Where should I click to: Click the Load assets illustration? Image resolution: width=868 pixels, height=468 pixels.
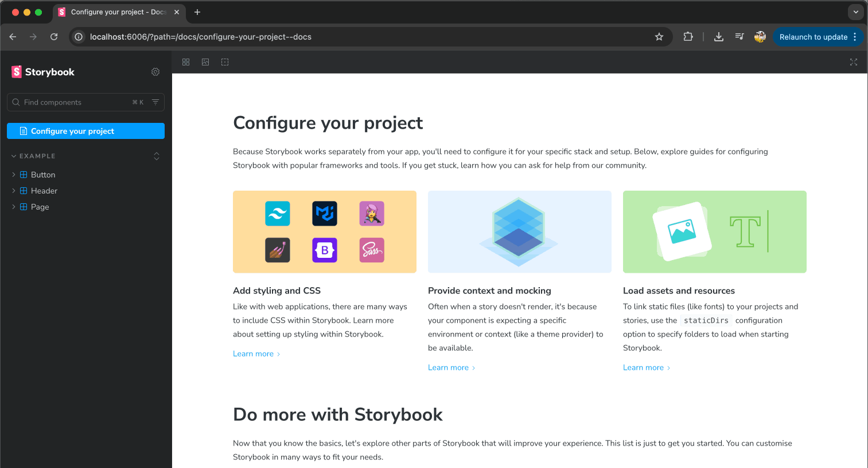click(714, 231)
